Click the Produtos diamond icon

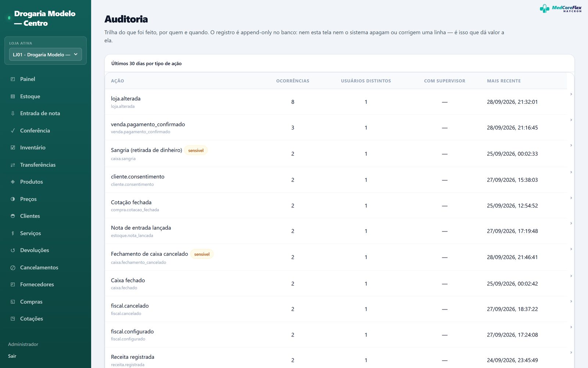[13, 182]
